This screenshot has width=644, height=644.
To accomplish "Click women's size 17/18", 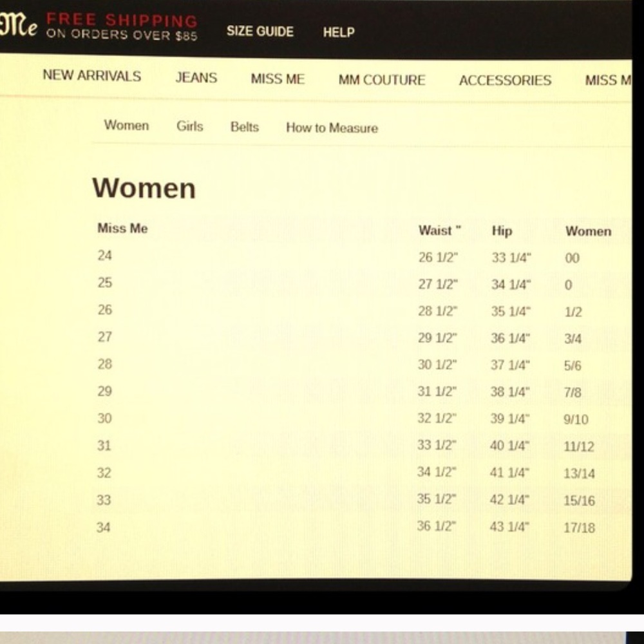I will [x=579, y=527].
